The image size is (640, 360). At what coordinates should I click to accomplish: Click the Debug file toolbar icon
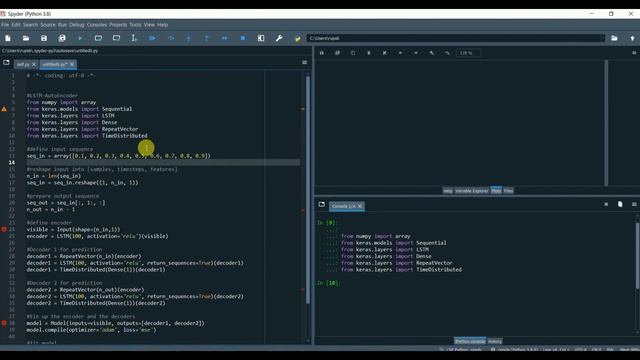pos(152,38)
